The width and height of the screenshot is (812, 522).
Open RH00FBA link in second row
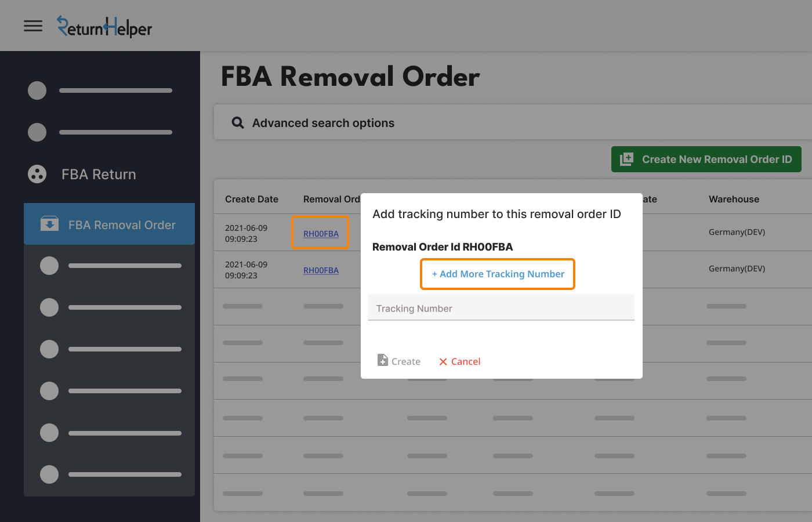(321, 270)
